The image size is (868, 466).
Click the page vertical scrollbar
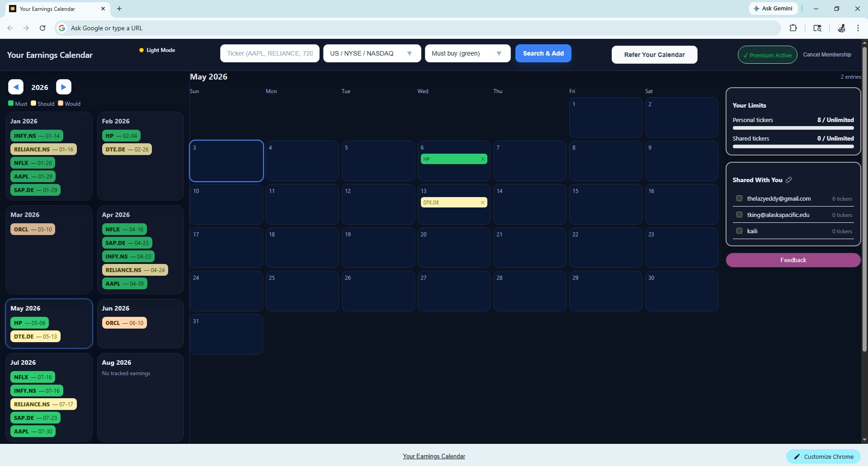point(864,199)
